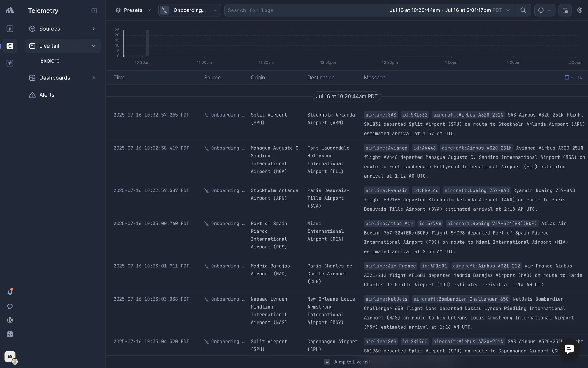Expand the date range picker
This screenshot has height=368, width=588.
click(450, 10)
